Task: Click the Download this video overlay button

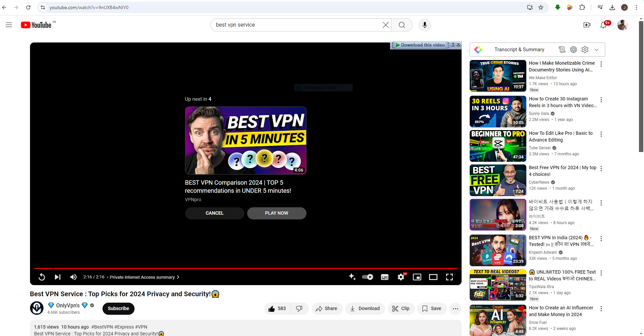Action: (420, 45)
